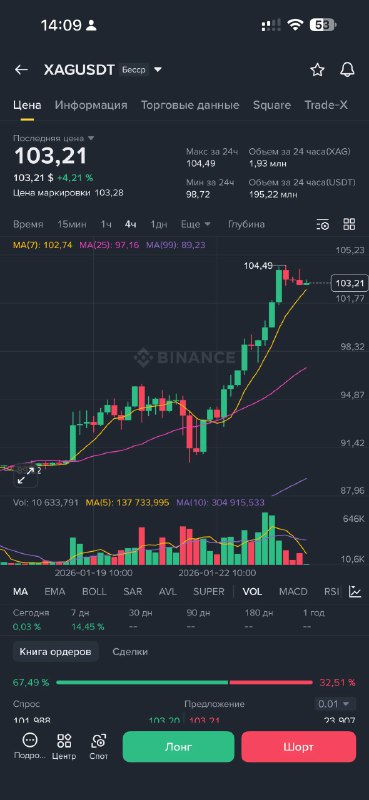Tap the red Шорт button
The image size is (369, 800).
point(299,747)
